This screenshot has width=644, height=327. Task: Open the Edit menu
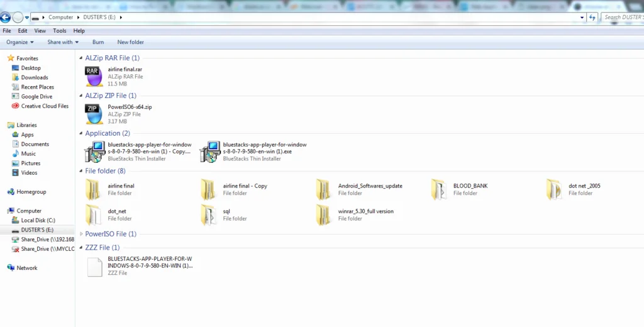pyautogui.click(x=23, y=31)
